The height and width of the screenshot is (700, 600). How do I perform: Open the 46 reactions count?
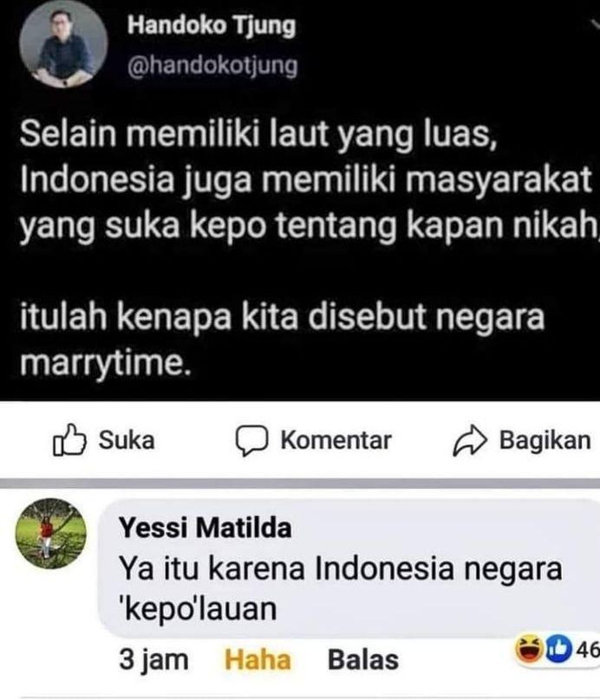pyautogui.click(x=587, y=650)
